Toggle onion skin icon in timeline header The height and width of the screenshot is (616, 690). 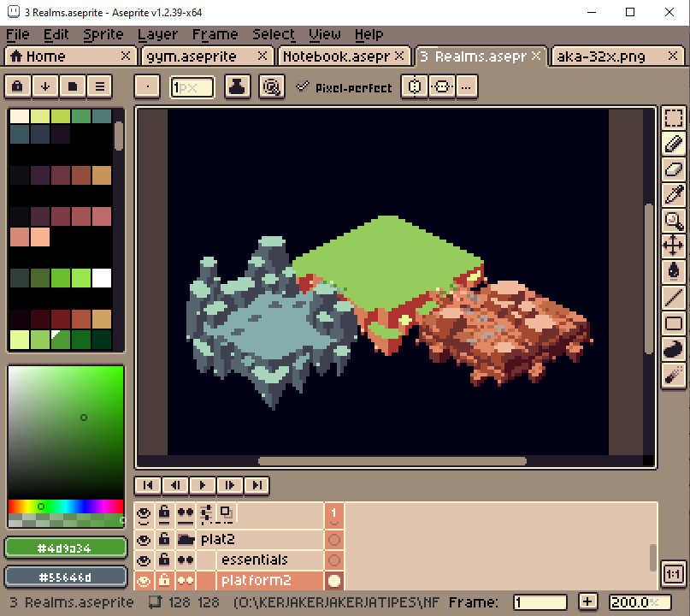227,513
